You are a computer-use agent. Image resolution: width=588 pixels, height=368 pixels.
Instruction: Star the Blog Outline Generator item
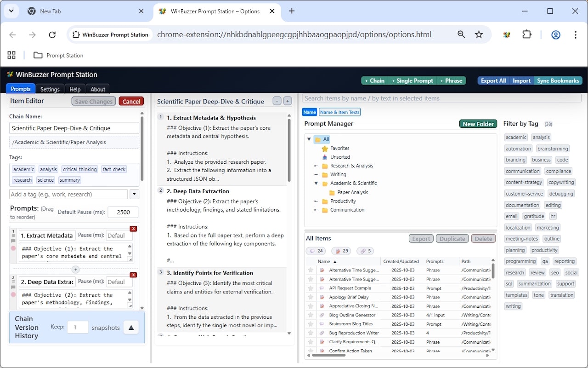pyautogui.click(x=311, y=315)
